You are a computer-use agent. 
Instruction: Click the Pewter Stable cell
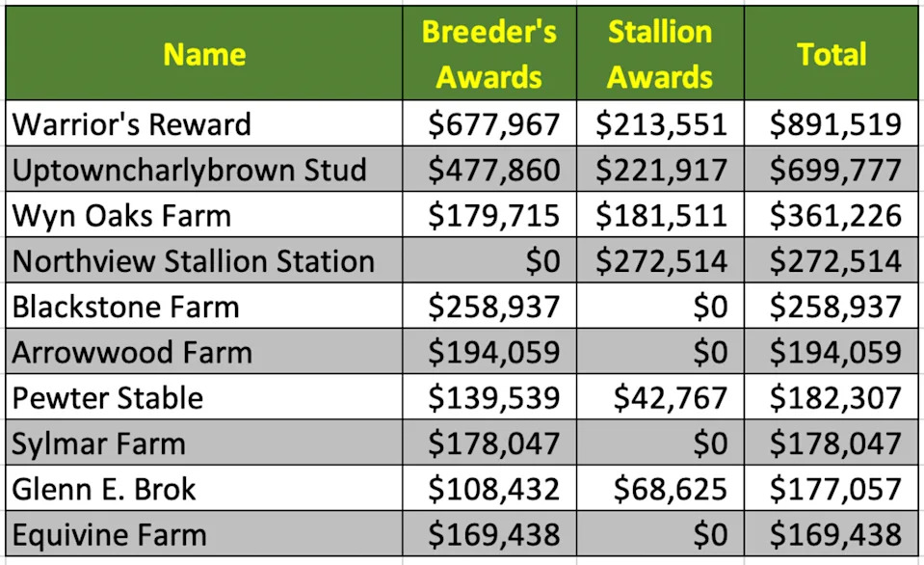coord(204,397)
